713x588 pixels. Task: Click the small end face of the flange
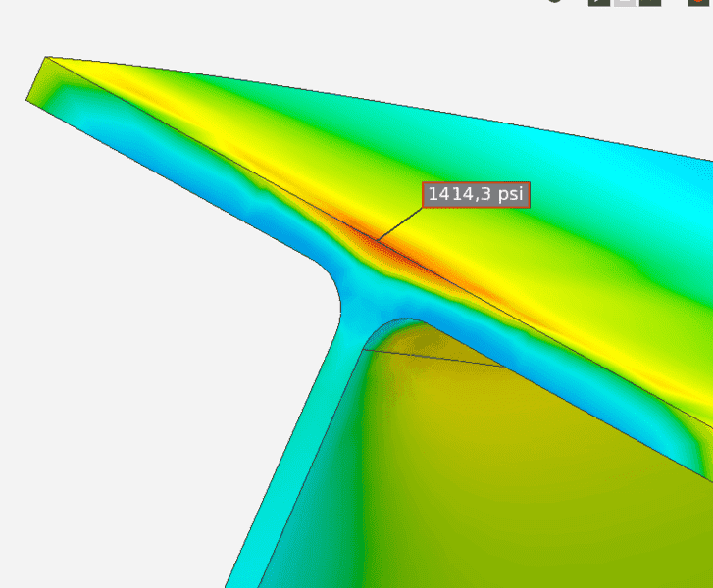[x=37, y=80]
